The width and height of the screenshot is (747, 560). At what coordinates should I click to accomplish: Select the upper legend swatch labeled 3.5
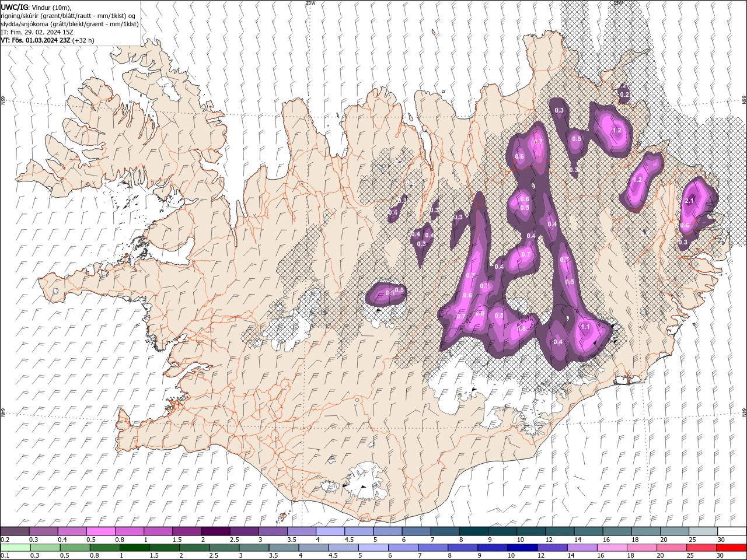click(301, 531)
